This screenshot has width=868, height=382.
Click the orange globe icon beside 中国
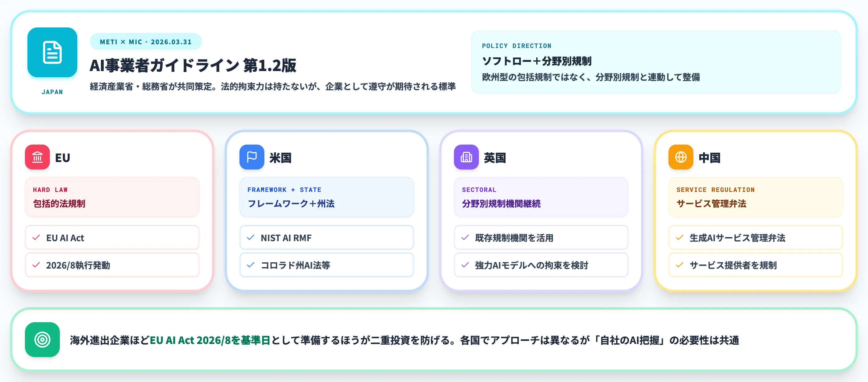point(681,157)
